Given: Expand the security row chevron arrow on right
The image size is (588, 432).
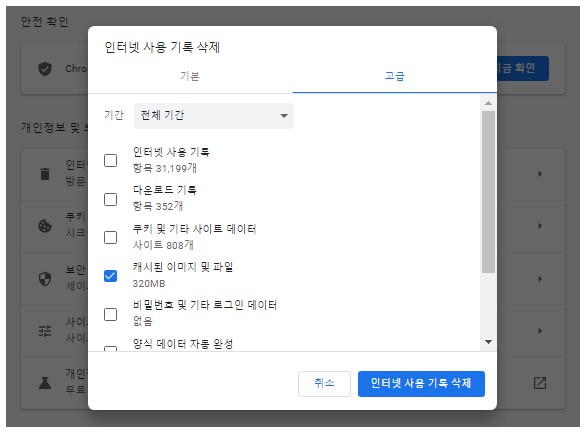Looking at the screenshot, I should tap(540, 279).
